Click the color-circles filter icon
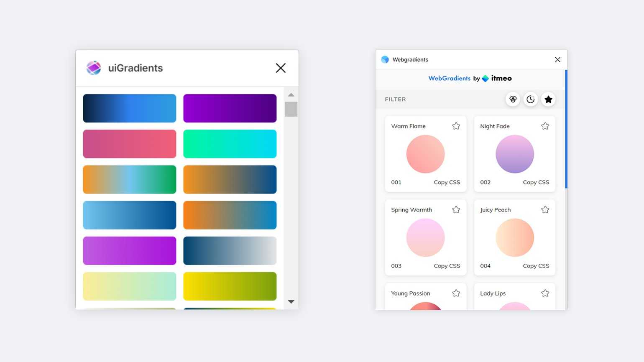644x362 pixels. click(x=513, y=99)
